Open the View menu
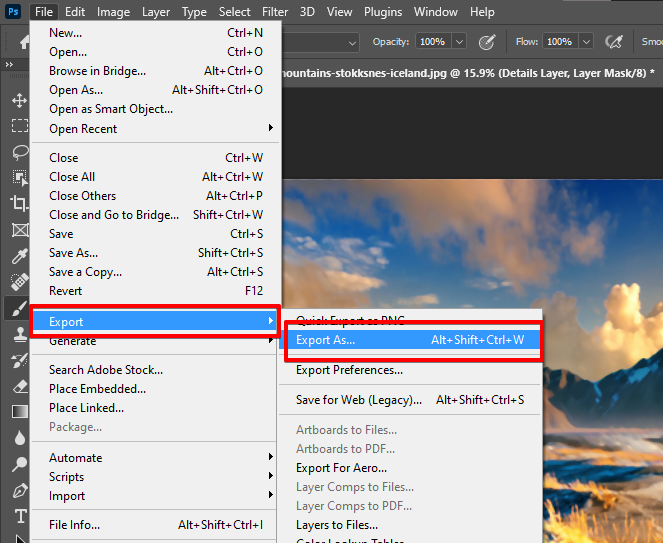The width and height of the screenshot is (663, 543). pos(340,12)
